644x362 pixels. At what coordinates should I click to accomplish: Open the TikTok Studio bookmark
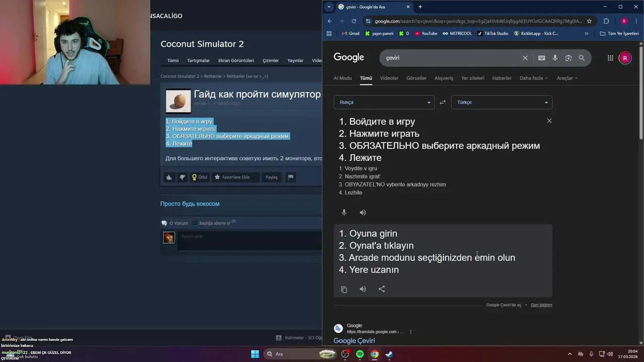[x=493, y=34]
